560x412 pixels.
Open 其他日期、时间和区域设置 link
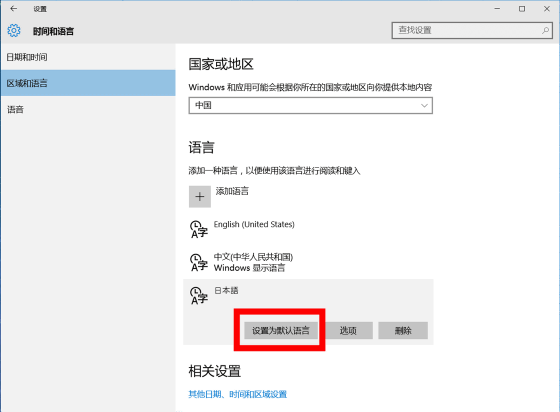tap(238, 394)
